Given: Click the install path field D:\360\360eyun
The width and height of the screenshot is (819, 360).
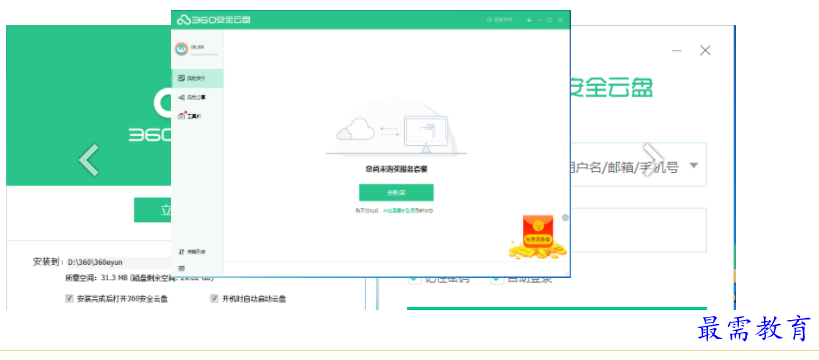Looking at the screenshot, I should coord(119,262).
